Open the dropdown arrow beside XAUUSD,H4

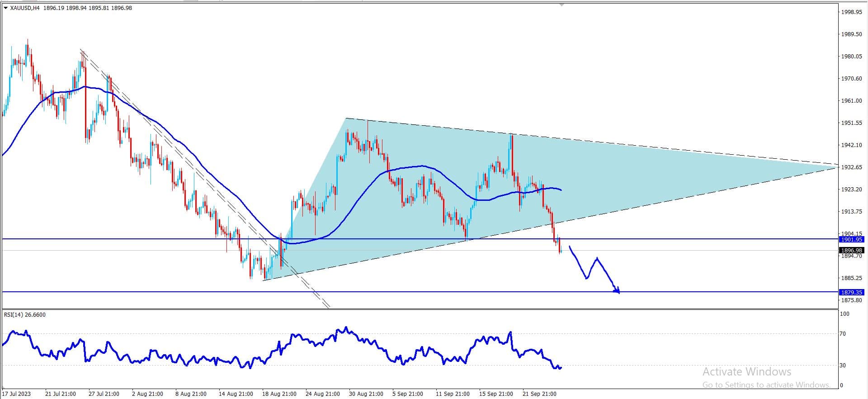5,8
